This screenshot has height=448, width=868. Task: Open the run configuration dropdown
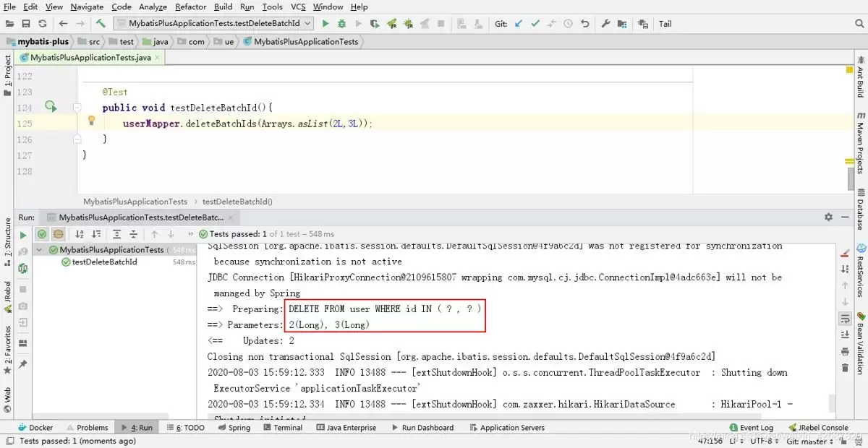coord(213,24)
